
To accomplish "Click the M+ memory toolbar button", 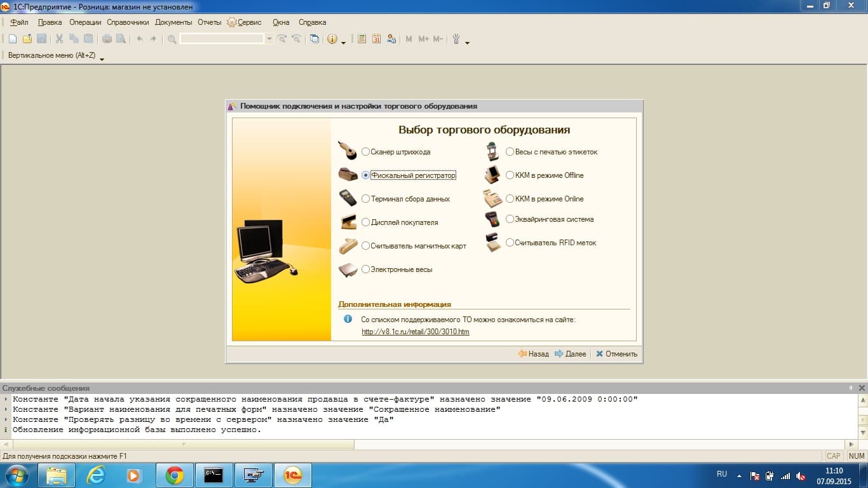I will [x=423, y=39].
